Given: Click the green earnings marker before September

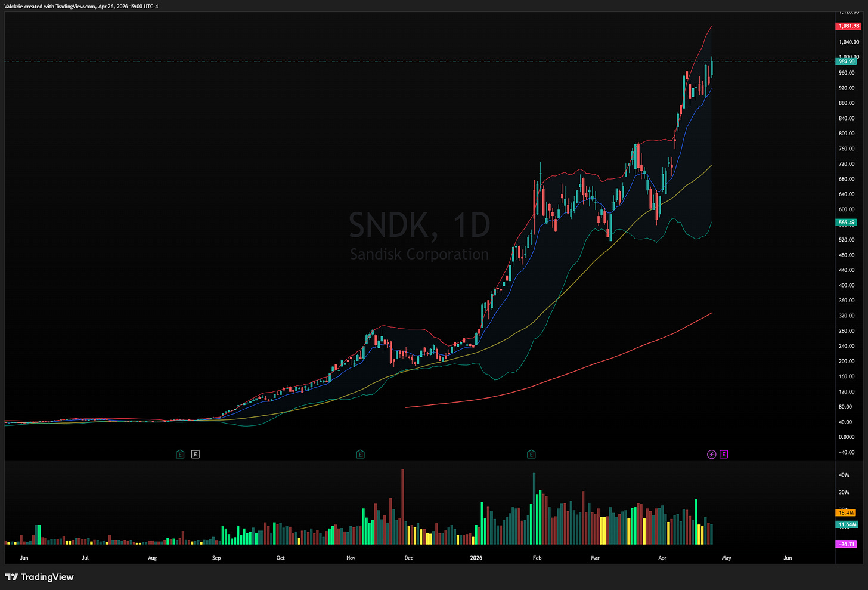Looking at the screenshot, I should [180, 455].
